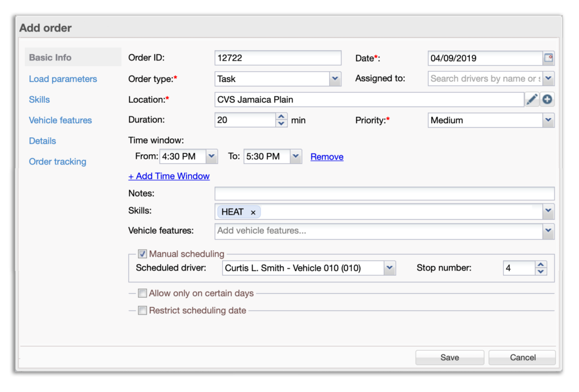Expand the Scheduled driver dropdown

pyautogui.click(x=390, y=268)
